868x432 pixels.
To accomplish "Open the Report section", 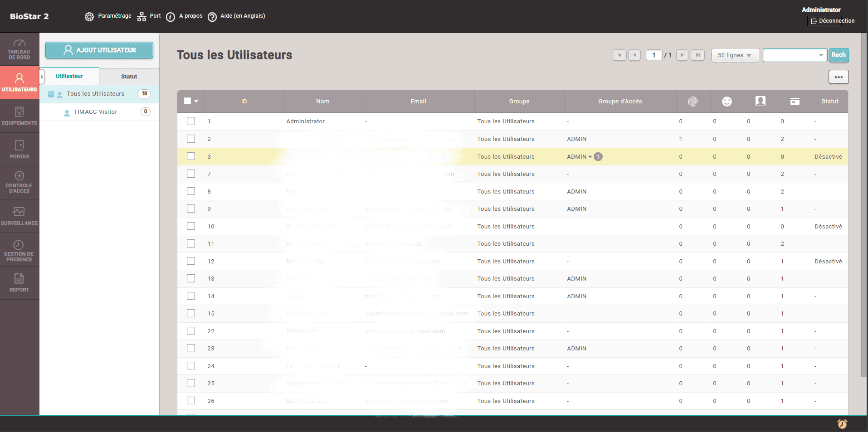I will pyautogui.click(x=20, y=282).
